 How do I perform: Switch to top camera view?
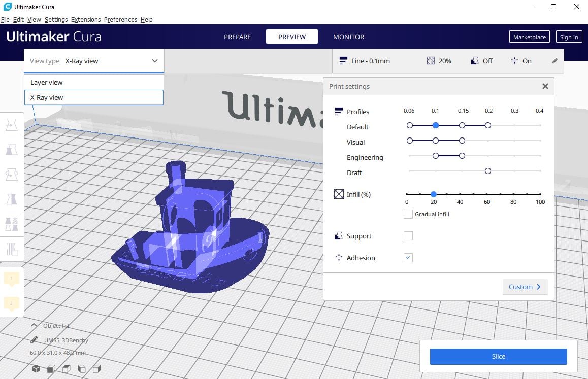(x=67, y=369)
